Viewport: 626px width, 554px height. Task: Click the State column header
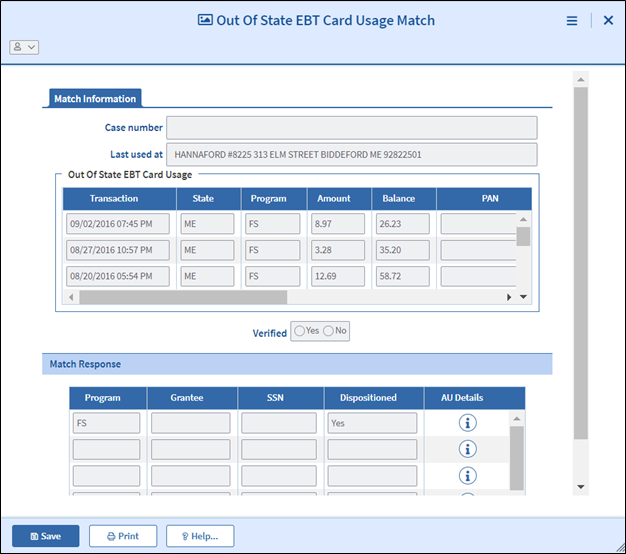pos(209,199)
